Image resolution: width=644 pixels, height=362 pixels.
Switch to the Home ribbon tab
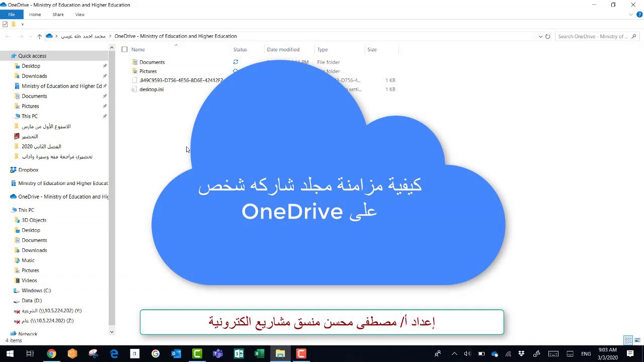35,15
